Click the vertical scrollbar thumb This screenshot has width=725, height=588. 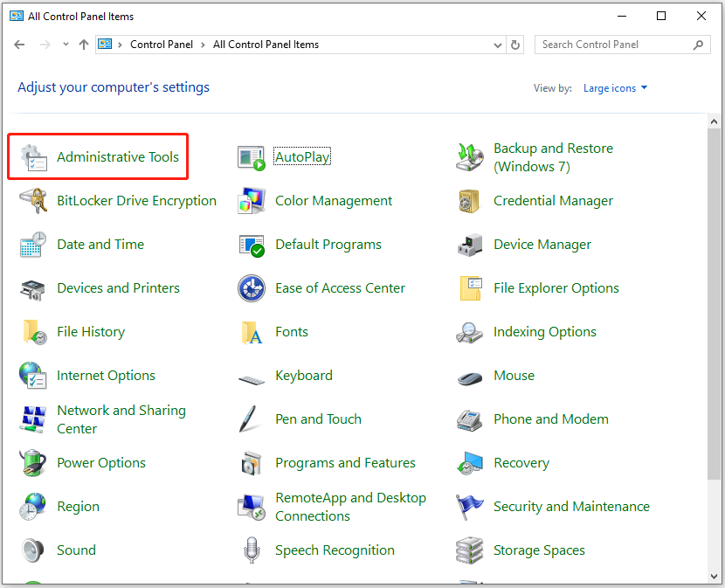tap(714, 304)
